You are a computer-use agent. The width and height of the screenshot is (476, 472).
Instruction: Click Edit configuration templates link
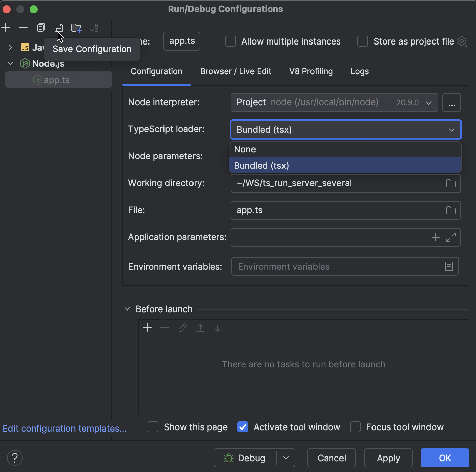click(x=65, y=428)
